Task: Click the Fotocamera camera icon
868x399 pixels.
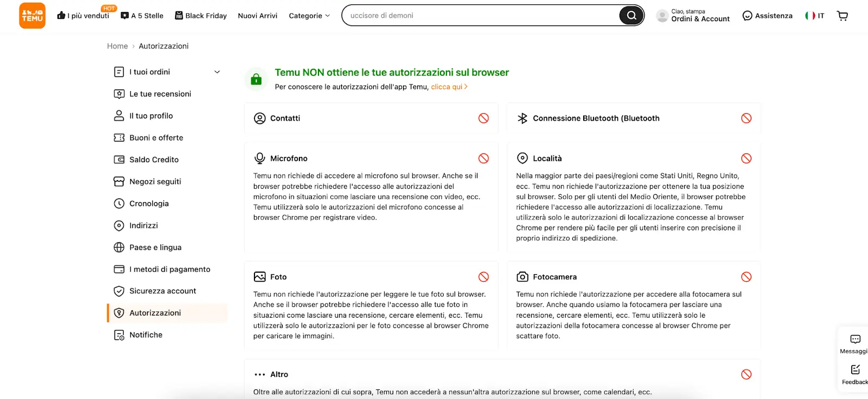Action: pos(522,276)
